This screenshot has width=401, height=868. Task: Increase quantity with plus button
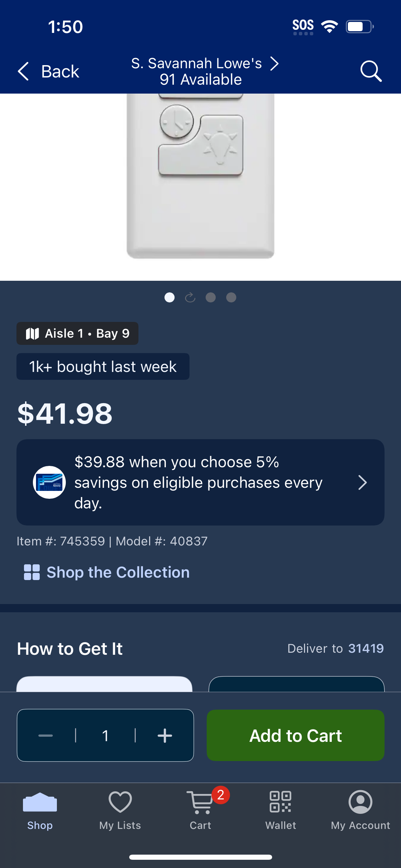[x=165, y=735]
